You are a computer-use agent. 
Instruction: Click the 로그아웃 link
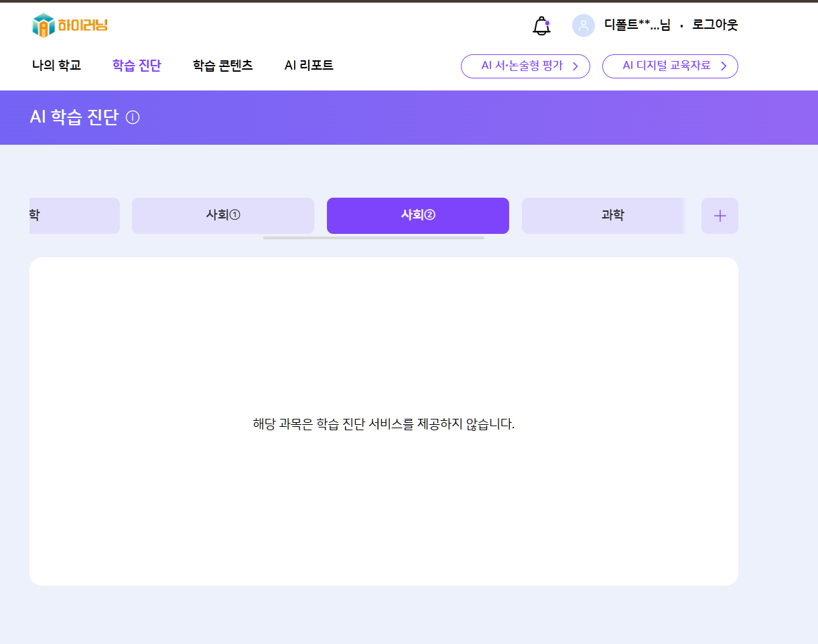pos(715,25)
